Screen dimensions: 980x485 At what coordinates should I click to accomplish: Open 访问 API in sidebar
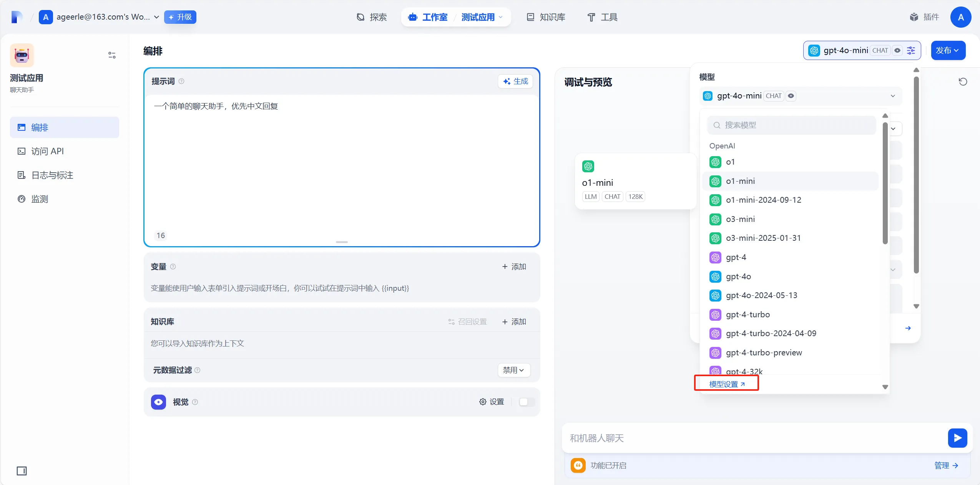48,151
